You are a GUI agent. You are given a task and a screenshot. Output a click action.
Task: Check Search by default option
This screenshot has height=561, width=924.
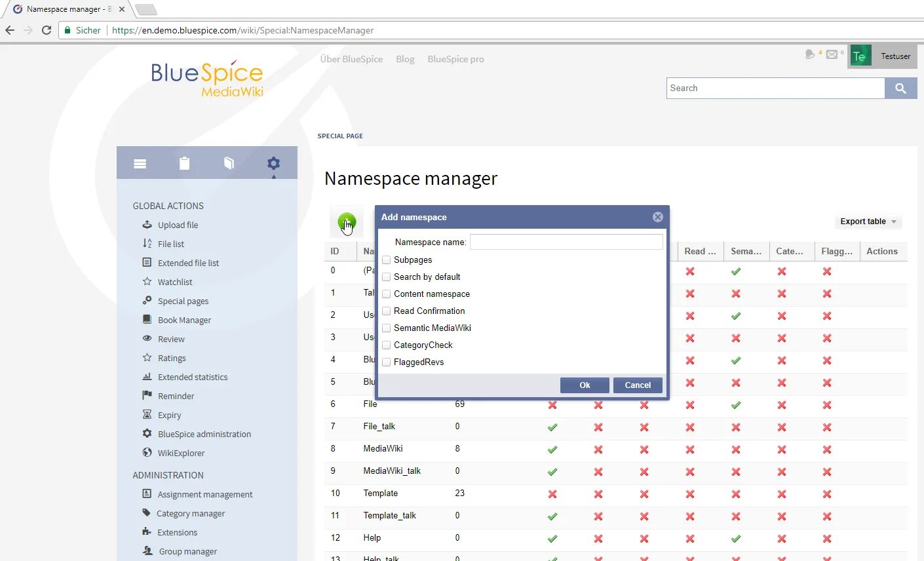(x=387, y=277)
